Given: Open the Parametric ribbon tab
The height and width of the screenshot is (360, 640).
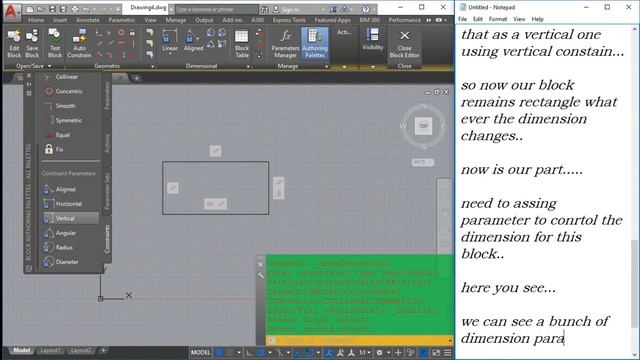Looking at the screenshot, I should click(122, 20).
